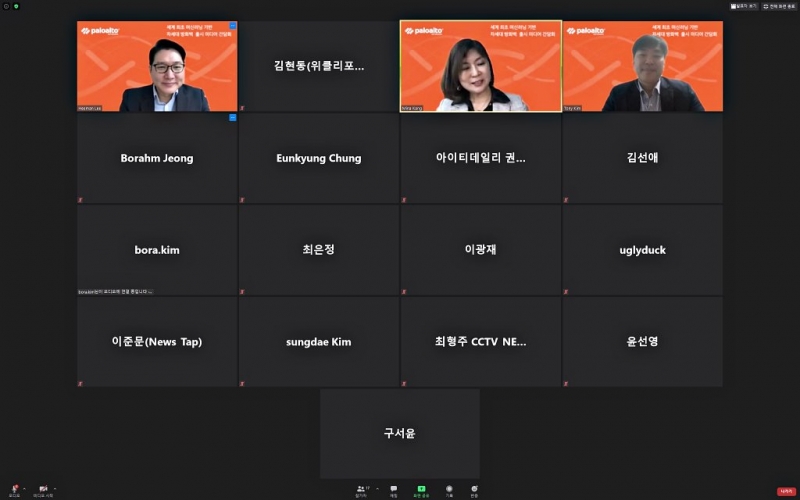Select the Eunkyung Chung participant tile
Screen dimensions: 800x500
(x=319, y=158)
